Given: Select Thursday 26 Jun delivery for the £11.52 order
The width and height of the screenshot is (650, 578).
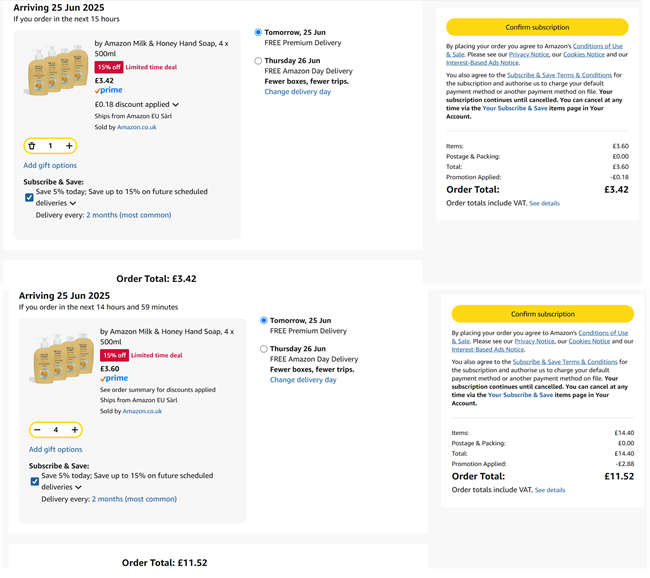Looking at the screenshot, I should (264, 349).
